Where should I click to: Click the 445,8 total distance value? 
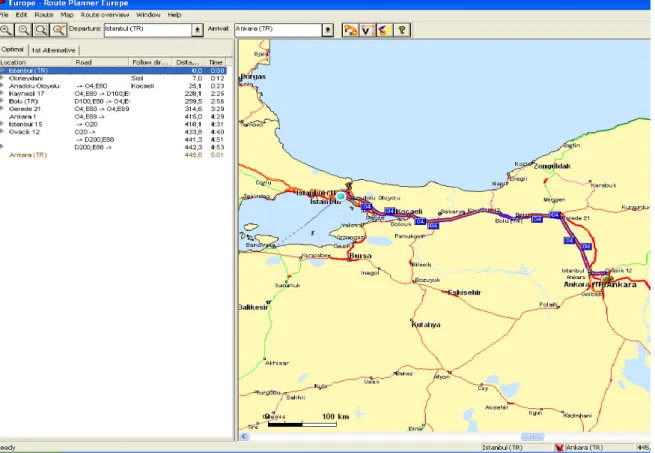193,155
